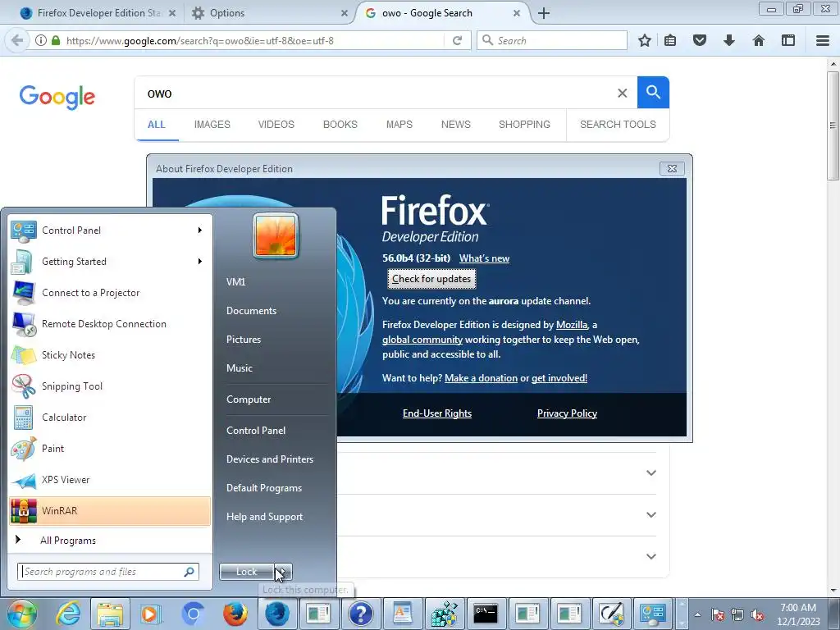Open the WordPad taskbar window
The height and width of the screenshot is (630, 840).
tap(402, 614)
